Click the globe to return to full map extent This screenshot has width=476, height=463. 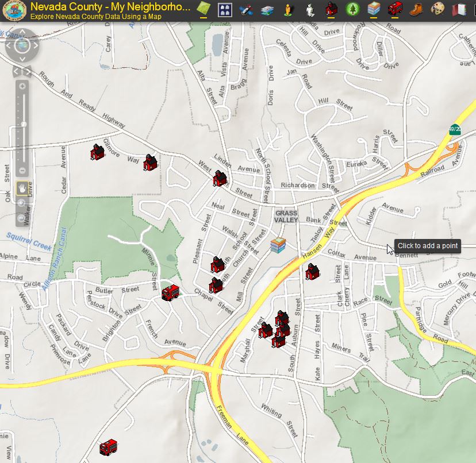click(21, 46)
